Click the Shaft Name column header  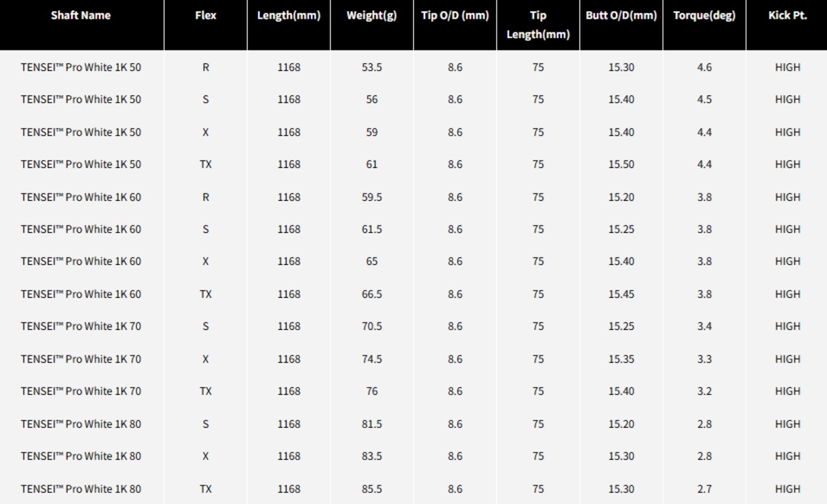tap(81, 16)
